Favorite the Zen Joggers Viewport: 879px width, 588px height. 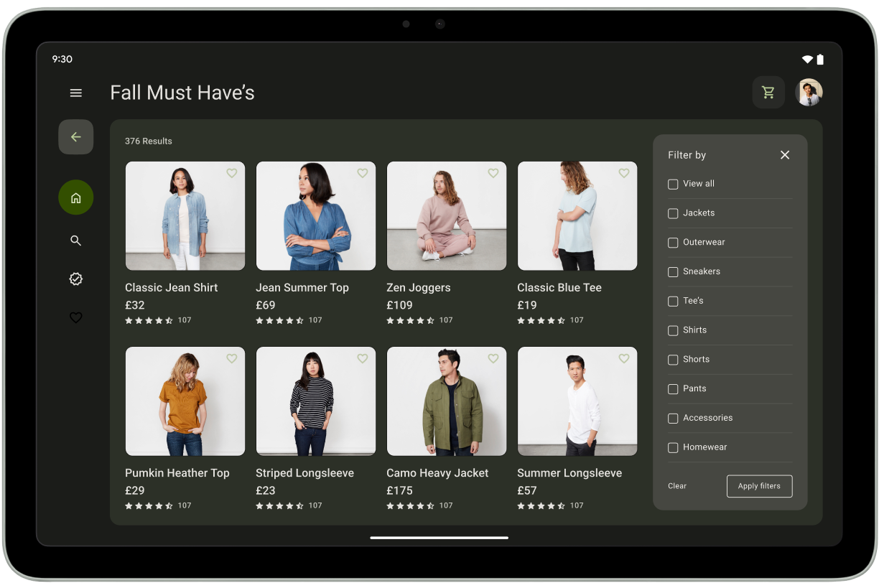[x=493, y=173]
